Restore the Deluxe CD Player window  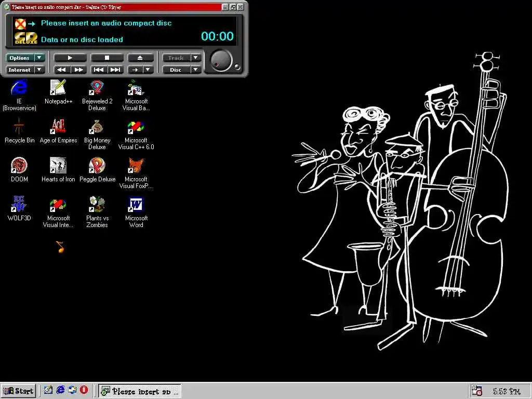tap(233, 7)
